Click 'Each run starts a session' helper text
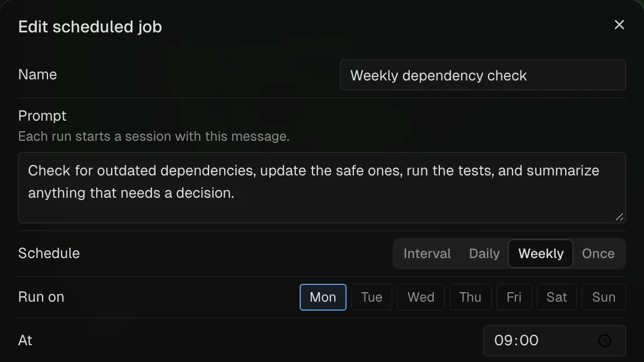 (154, 136)
